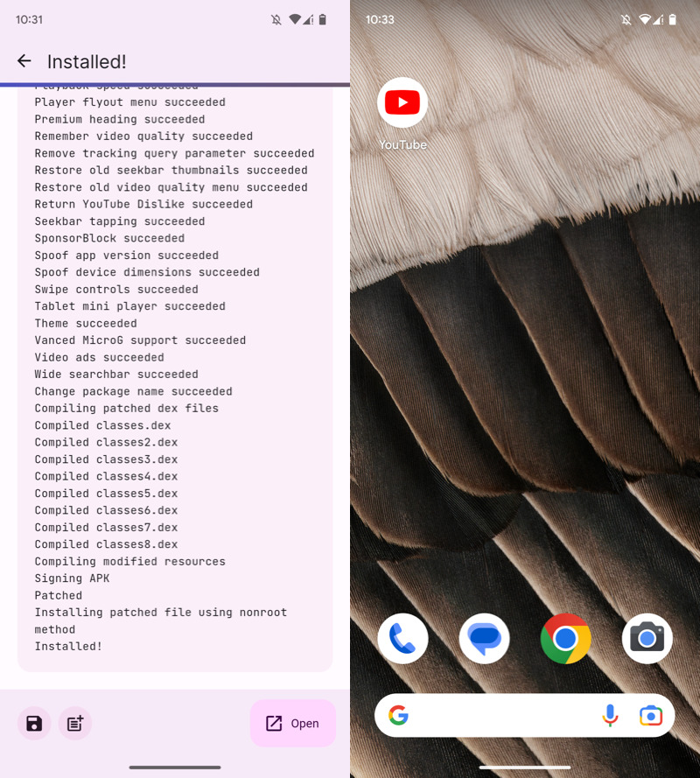Image resolution: width=700 pixels, height=778 pixels.
Task: Tap inside the Google search bar
Action: (499, 716)
